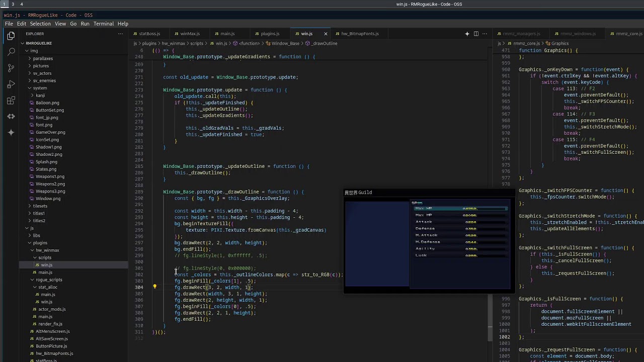
Task: Open editor more actions ellipsis menu
Action: pos(485,34)
